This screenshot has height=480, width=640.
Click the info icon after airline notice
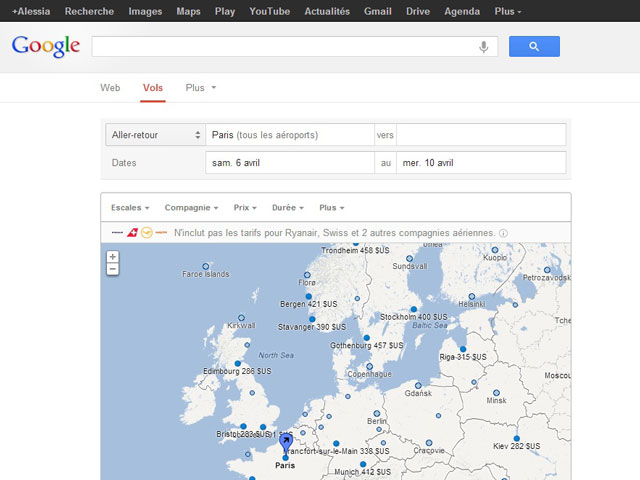[x=503, y=234]
